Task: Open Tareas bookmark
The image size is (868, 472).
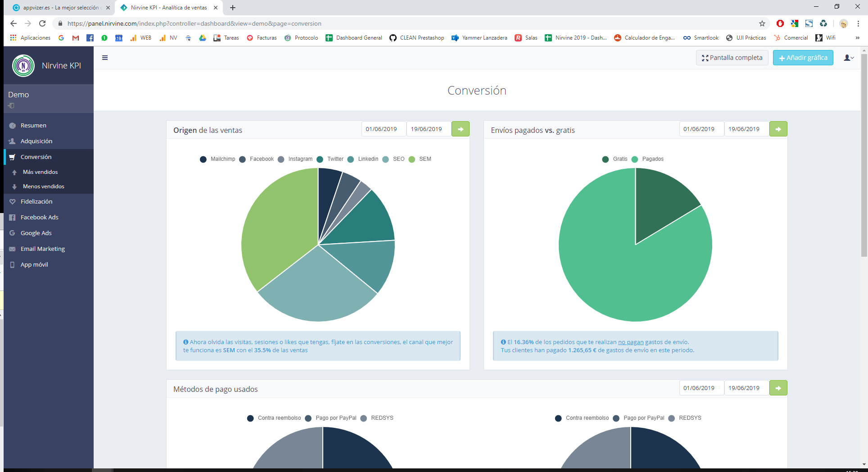Action: 226,38
